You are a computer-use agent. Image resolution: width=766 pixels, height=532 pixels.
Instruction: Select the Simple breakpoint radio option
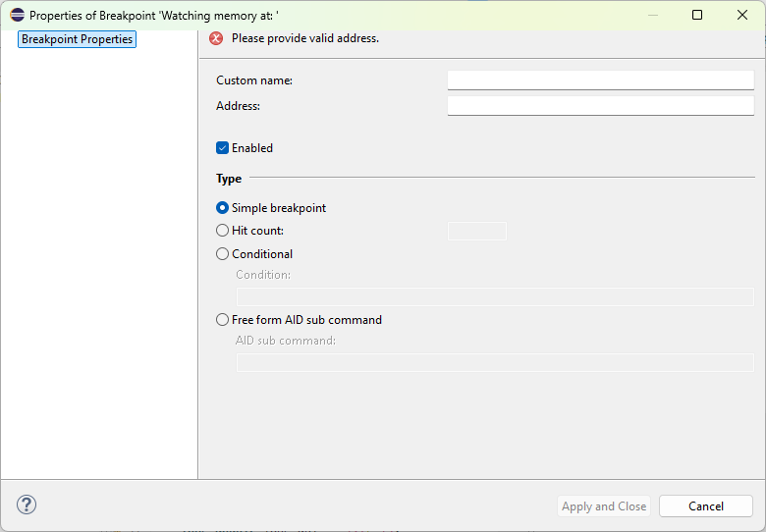click(222, 208)
